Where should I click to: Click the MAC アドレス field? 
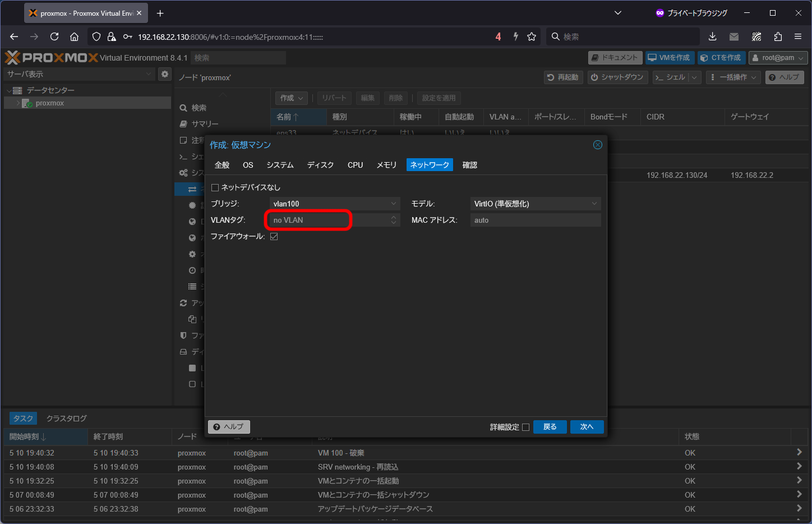[536, 220]
